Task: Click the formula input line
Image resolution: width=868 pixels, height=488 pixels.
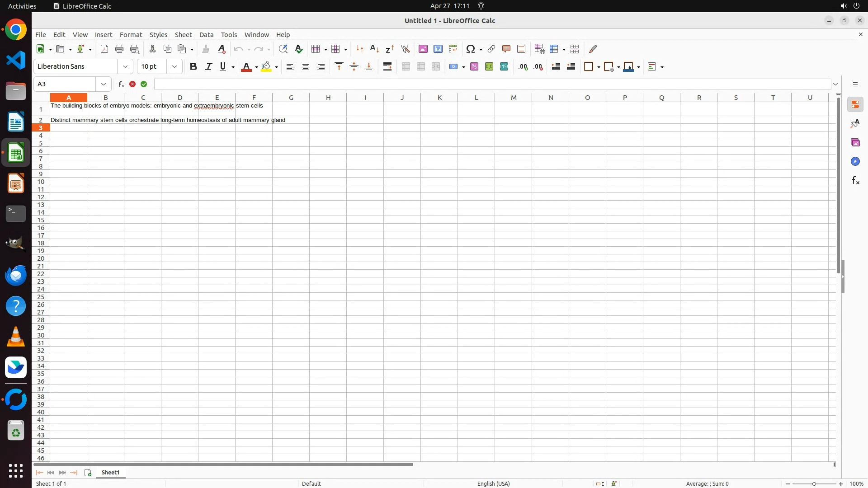Action: 492,84
